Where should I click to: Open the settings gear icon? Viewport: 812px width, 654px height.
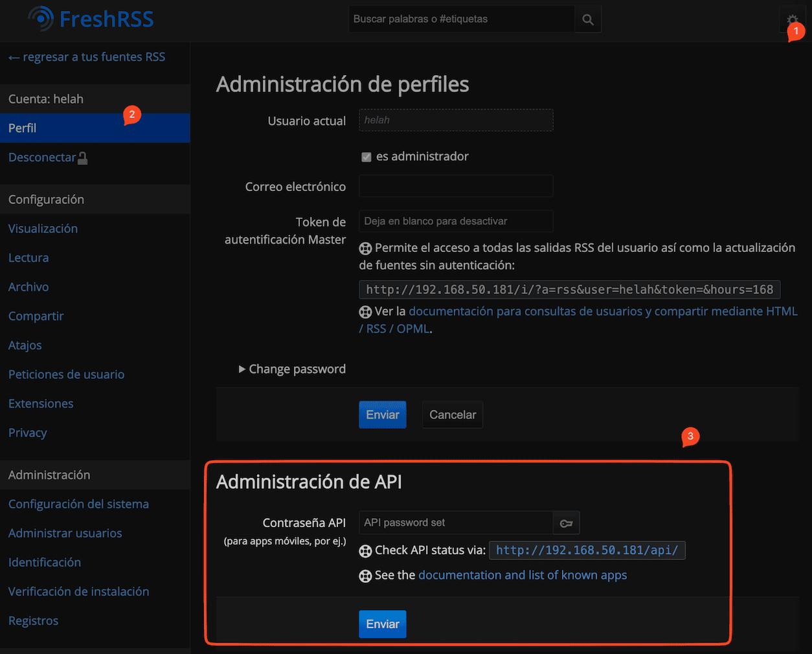click(791, 19)
